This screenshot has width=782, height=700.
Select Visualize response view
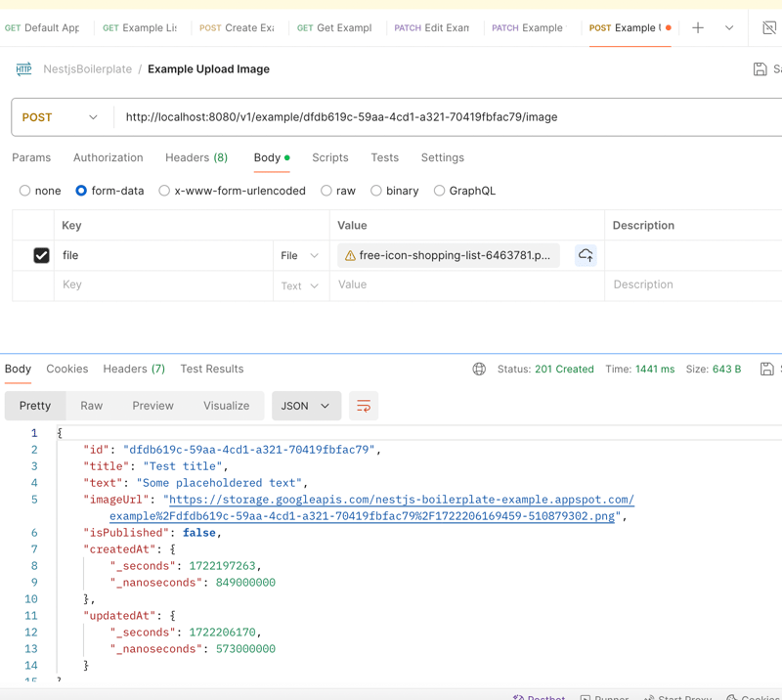tap(227, 406)
